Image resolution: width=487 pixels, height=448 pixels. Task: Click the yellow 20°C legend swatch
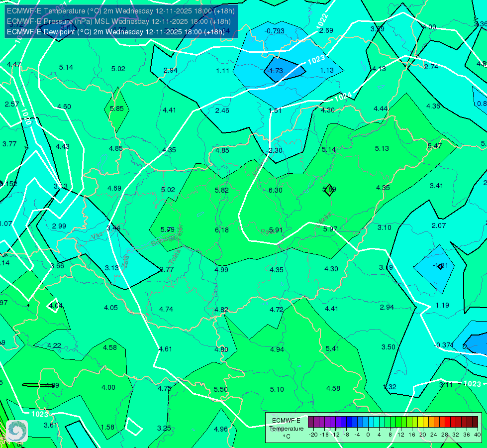420,422
